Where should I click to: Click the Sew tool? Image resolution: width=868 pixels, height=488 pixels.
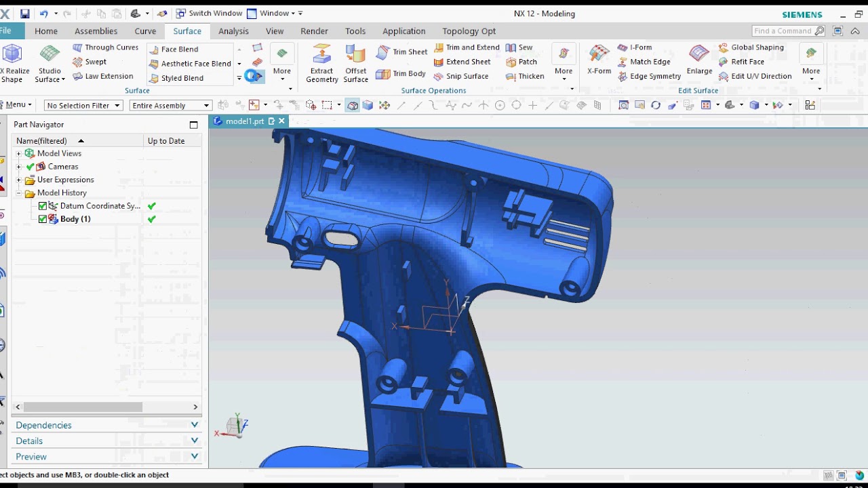point(519,47)
